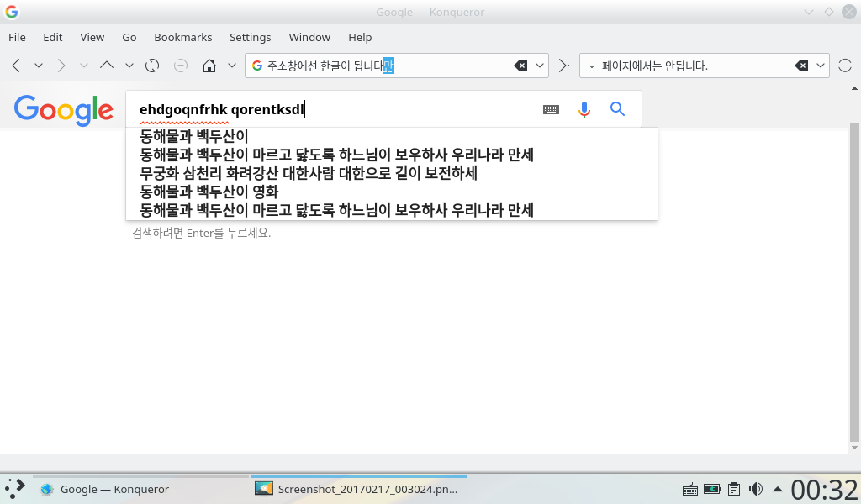Open the Bookmarks menu

click(x=182, y=37)
